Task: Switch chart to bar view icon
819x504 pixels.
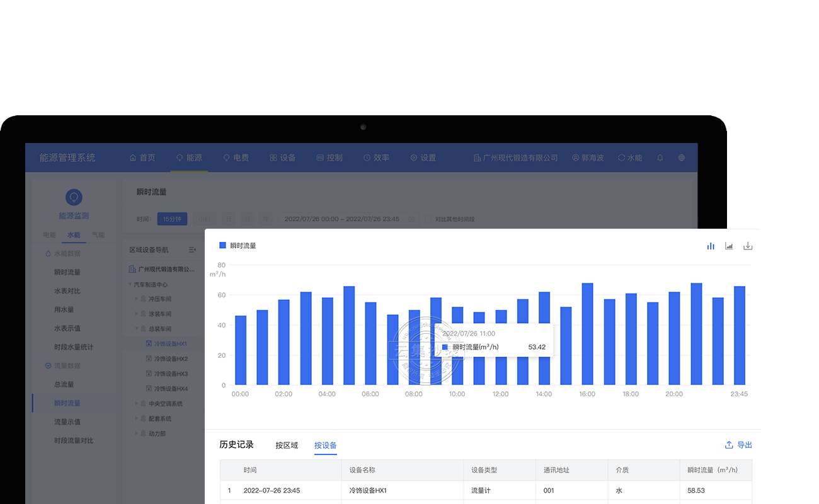Action: pyautogui.click(x=711, y=246)
